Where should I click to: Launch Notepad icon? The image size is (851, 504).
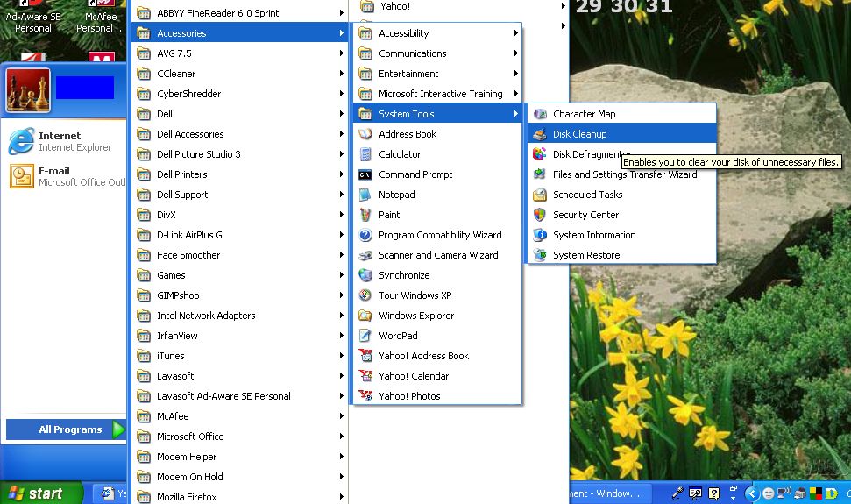point(365,195)
